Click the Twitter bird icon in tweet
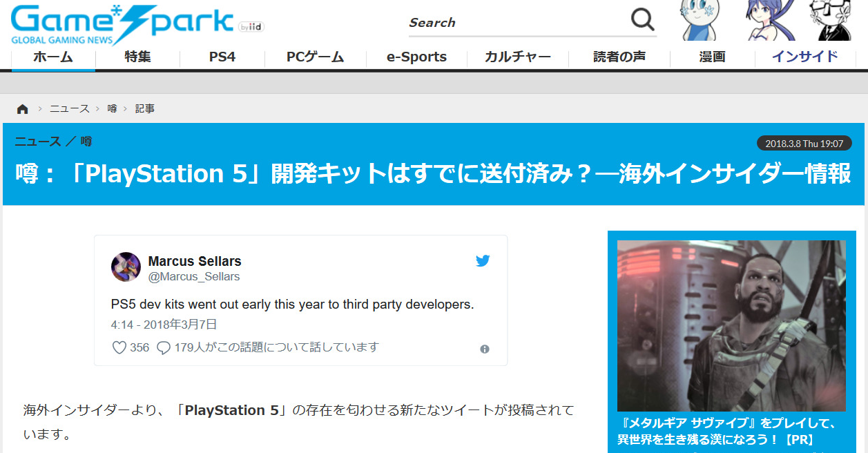Screen dimensions: 868x453 [x=483, y=261]
